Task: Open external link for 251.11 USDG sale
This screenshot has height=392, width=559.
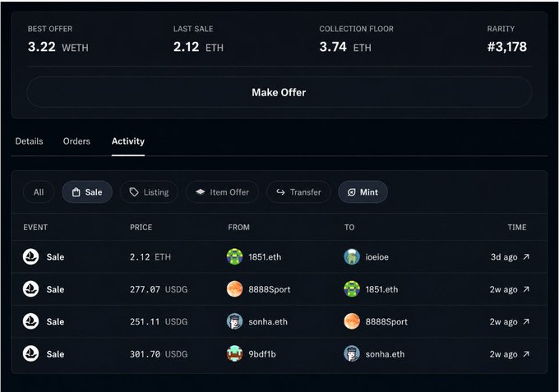Action: click(526, 321)
